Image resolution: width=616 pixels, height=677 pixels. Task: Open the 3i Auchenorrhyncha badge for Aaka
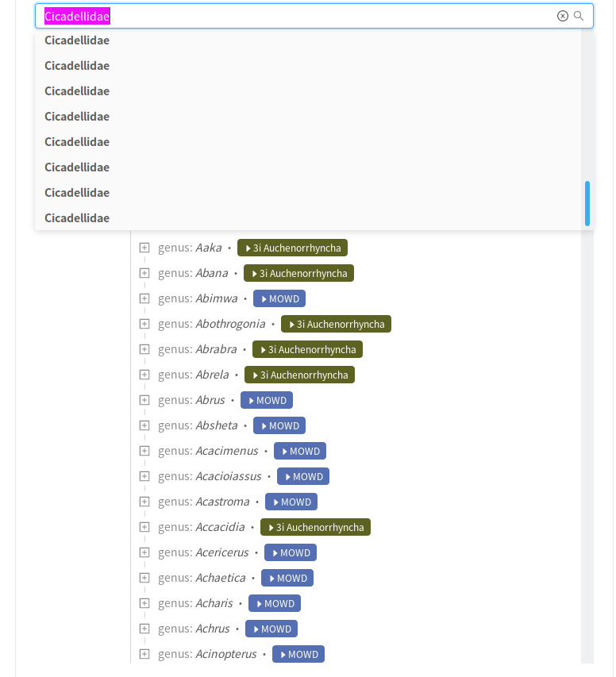point(292,248)
